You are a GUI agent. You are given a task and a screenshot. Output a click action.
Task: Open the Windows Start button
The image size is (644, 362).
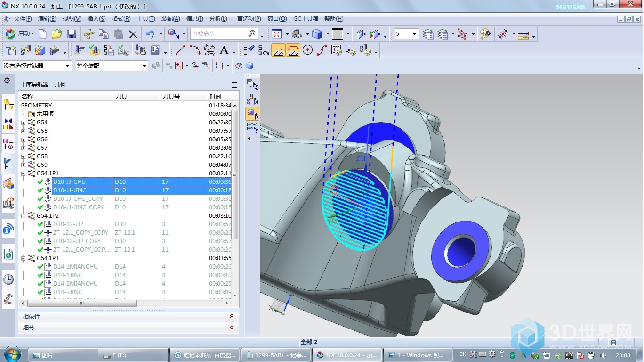click(x=12, y=354)
